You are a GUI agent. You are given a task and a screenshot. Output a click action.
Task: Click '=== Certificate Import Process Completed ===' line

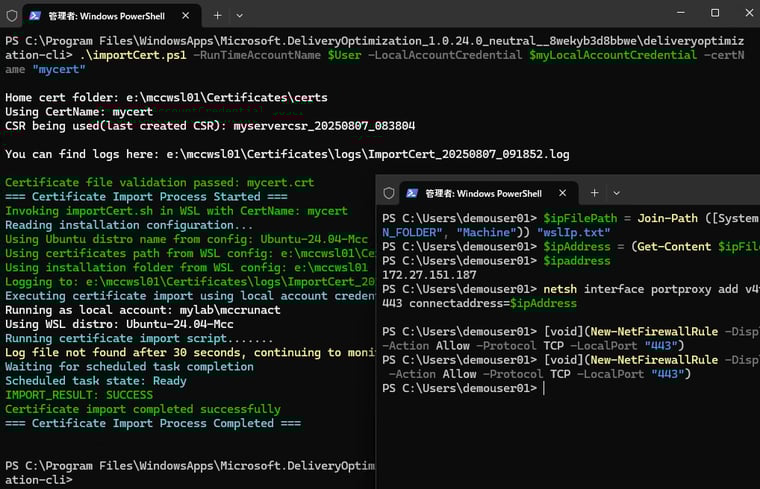point(153,423)
